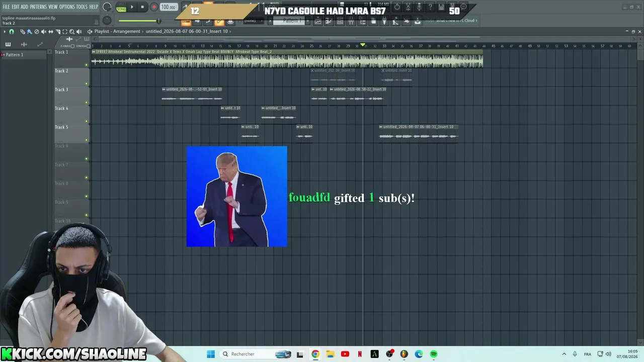This screenshot has width=644, height=362.
Task: Add a new pattern with the plus button
Action: (307, 21)
